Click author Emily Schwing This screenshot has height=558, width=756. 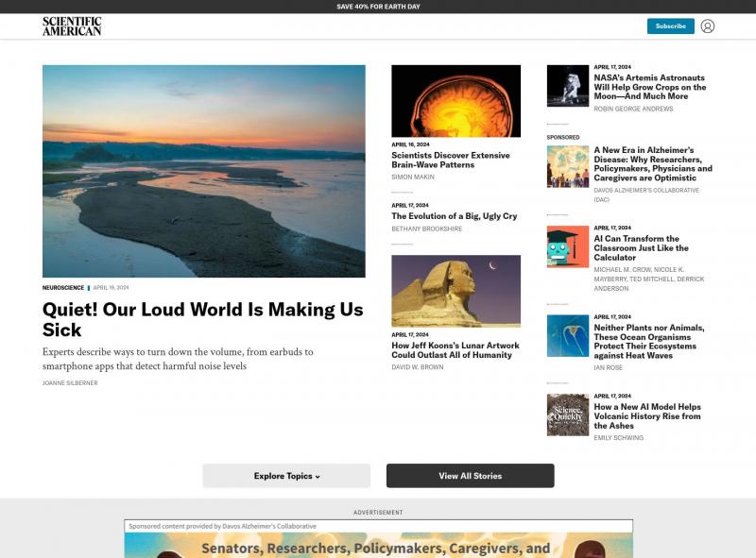619,438
